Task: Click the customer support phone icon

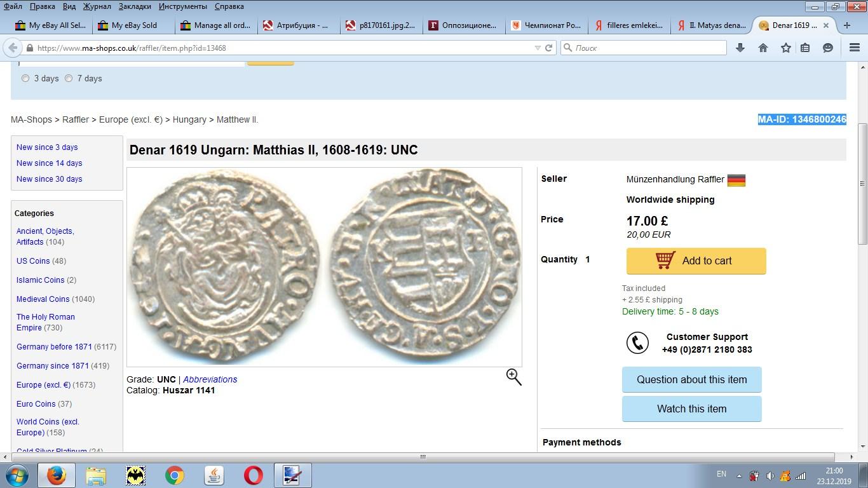Action: coord(637,343)
